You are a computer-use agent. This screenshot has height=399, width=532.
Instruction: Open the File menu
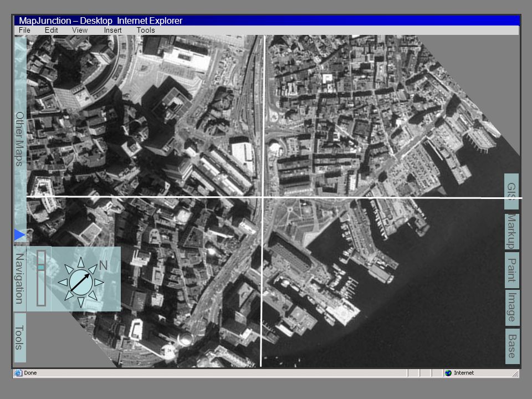click(24, 30)
